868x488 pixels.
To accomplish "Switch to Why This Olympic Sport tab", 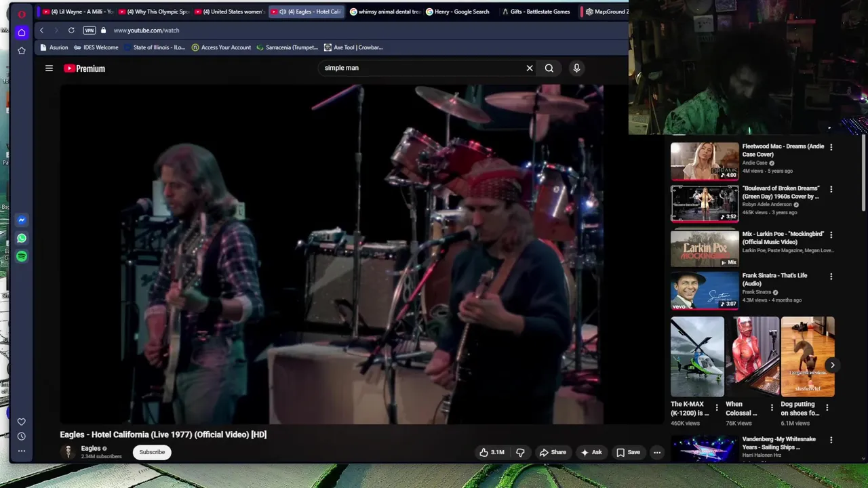I will click(153, 12).
